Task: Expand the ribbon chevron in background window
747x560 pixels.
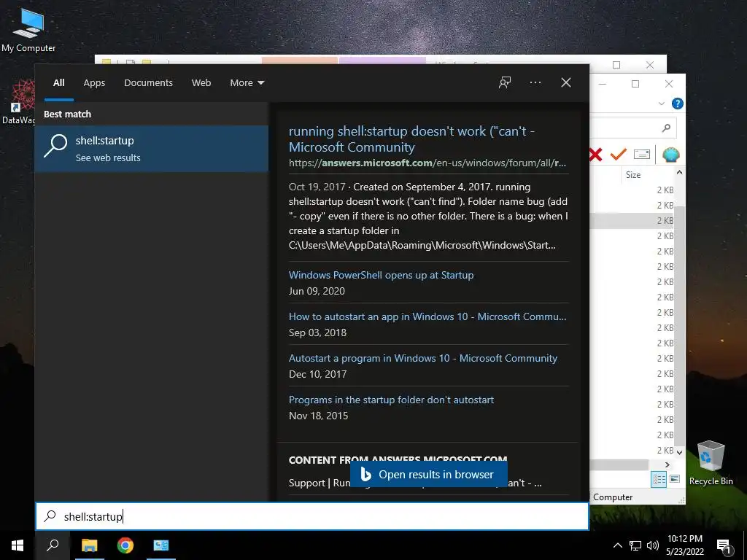Action: pyautogui.click(x=661, y=104)
